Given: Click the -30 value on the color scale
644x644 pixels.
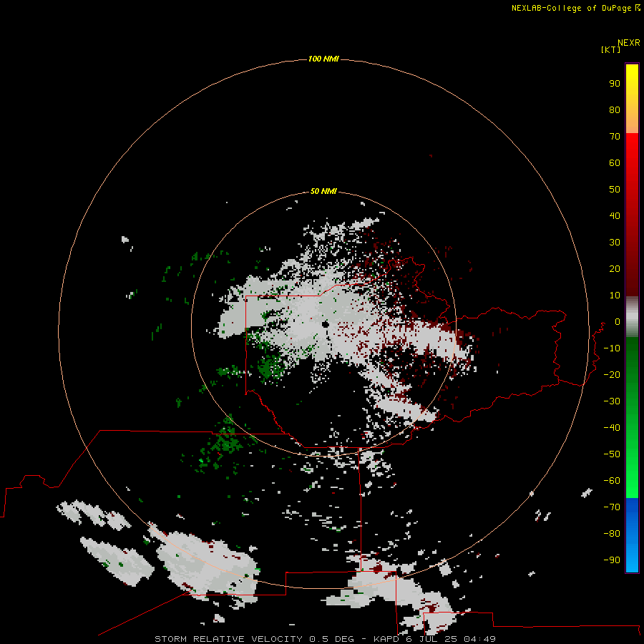Looking at the screenshot, I should tap(612, 401).
